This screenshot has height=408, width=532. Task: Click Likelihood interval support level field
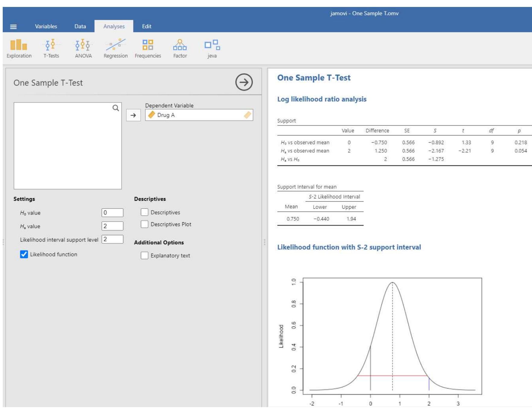tap(112, 239)
